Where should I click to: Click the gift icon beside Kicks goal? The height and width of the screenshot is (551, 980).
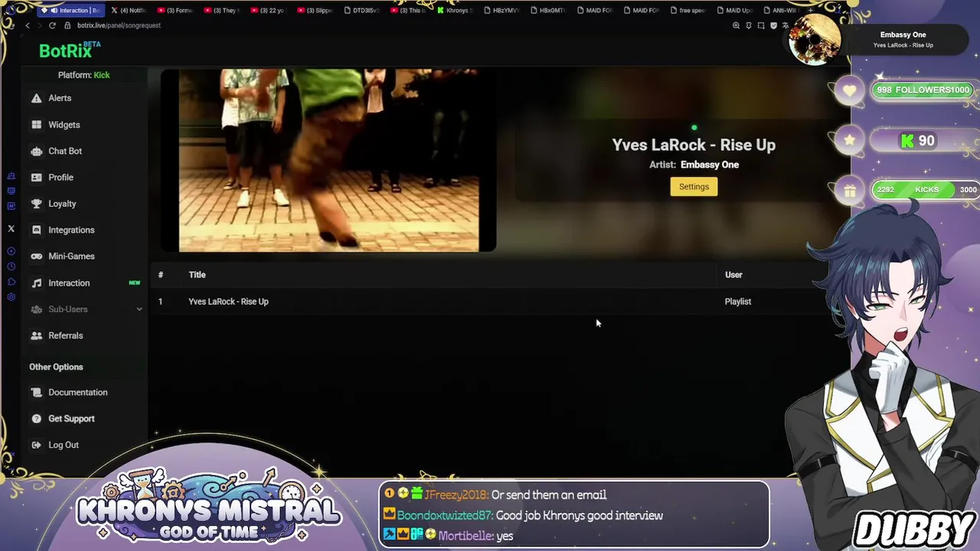coord(849,191)
